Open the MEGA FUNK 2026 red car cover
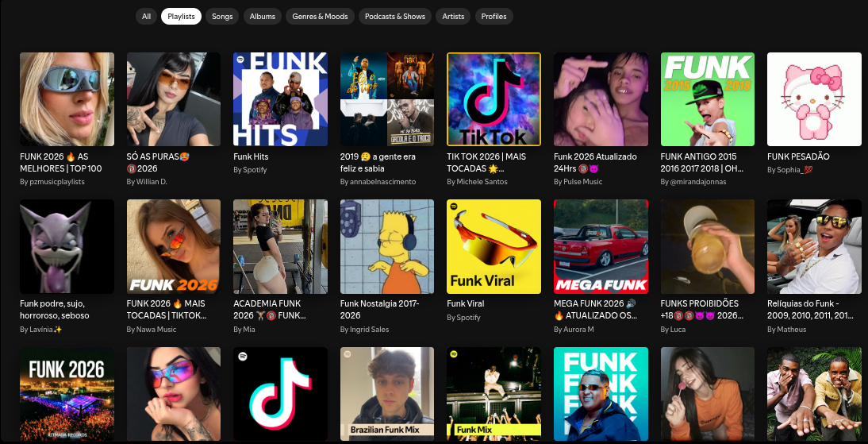 click(x=601, y=247)
